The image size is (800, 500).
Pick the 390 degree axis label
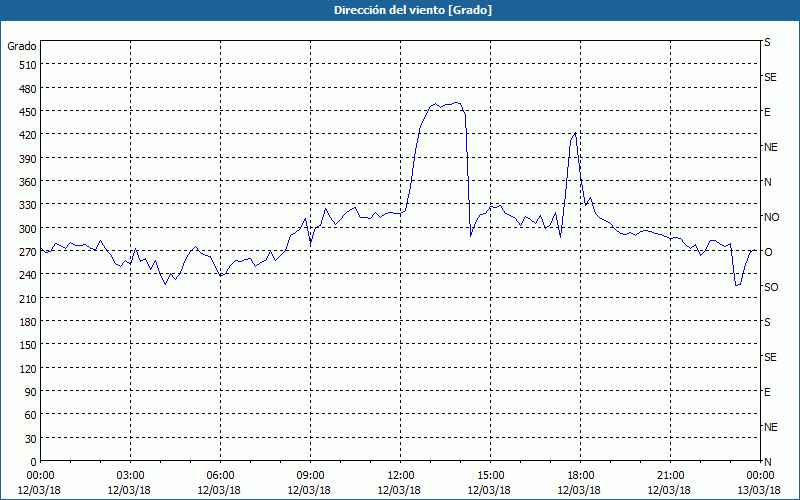[x=28, y=159]
